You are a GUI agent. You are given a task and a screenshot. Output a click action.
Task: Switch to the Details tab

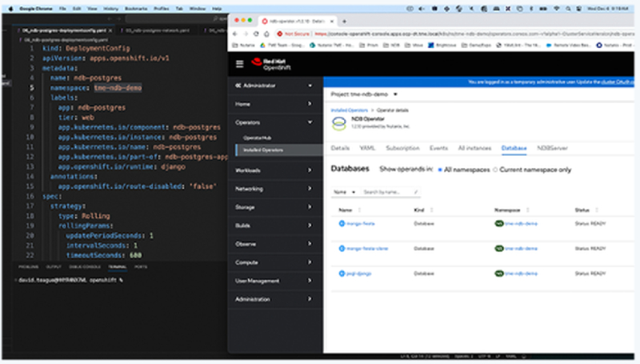(340, 148)
